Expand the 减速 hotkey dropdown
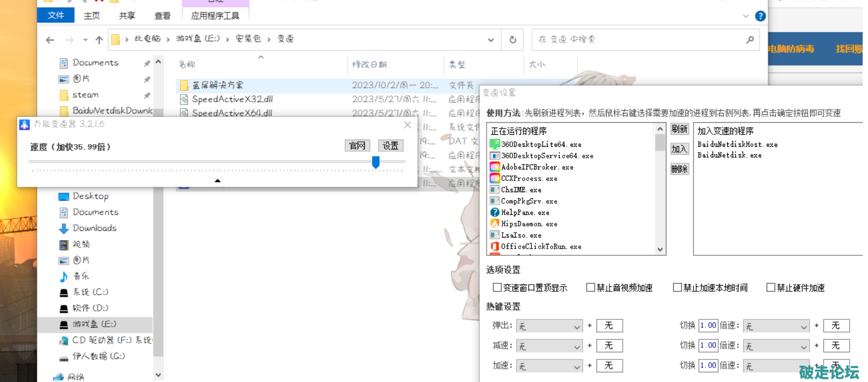This screenshot has height=382, width=868. (x=549, y=346)
